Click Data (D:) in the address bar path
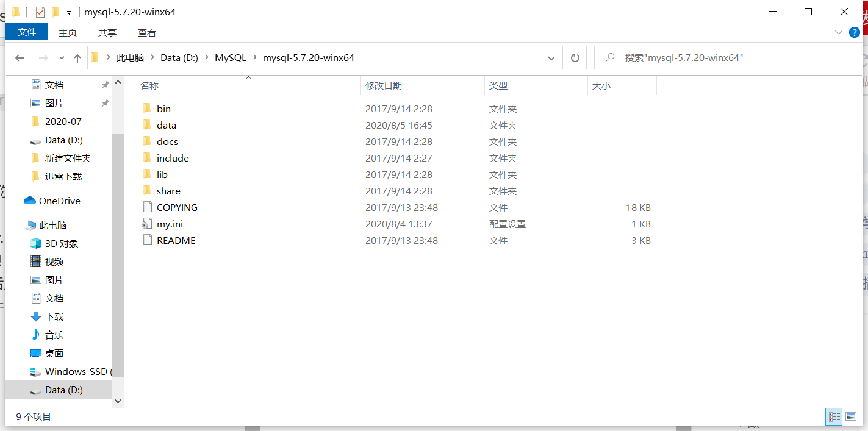This screenshot has height=431, width=868. pyautogui.click(x=179, y=58)
